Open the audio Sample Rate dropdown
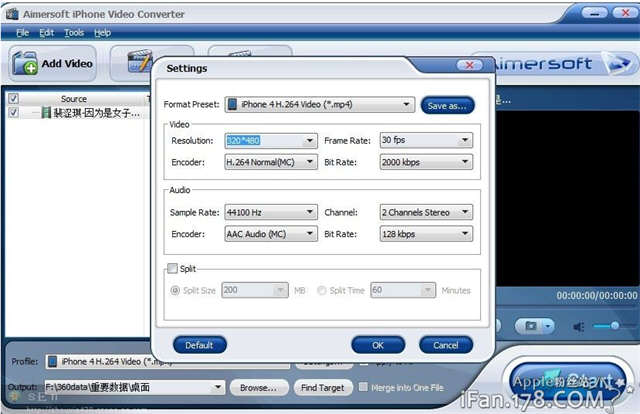This screenshot has width=640, height=414. (270, 212)
